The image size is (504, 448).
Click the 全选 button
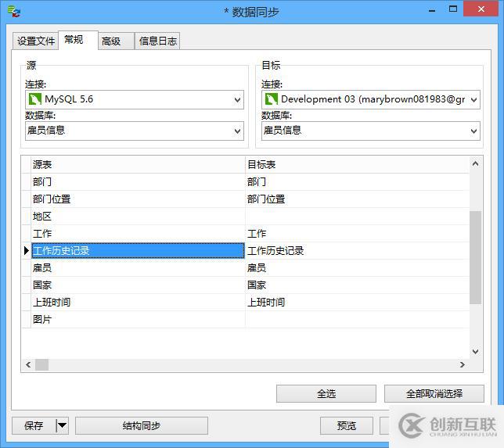[326, 393]
